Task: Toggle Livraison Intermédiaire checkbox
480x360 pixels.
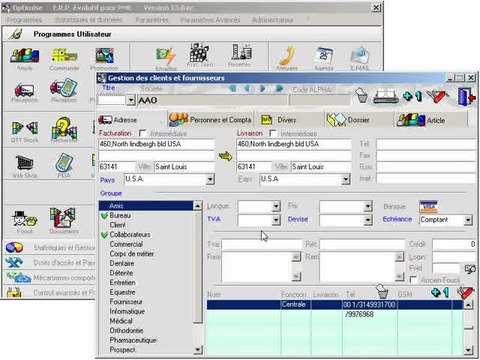Action: (273, 133)
